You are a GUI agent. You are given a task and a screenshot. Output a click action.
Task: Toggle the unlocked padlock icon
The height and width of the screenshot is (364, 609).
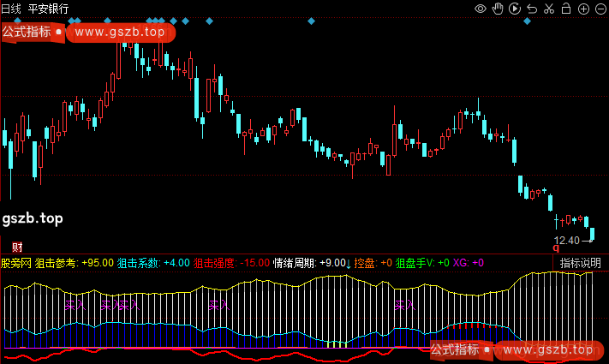click(565, 9)
